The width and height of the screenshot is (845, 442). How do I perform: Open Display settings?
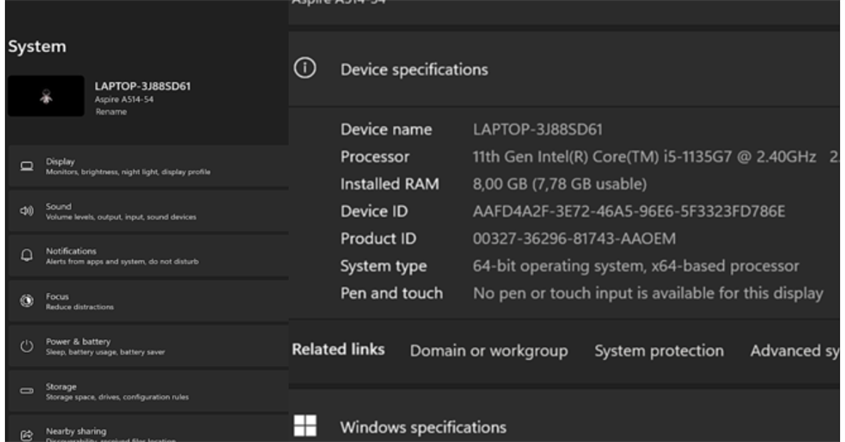pos(149,166)
